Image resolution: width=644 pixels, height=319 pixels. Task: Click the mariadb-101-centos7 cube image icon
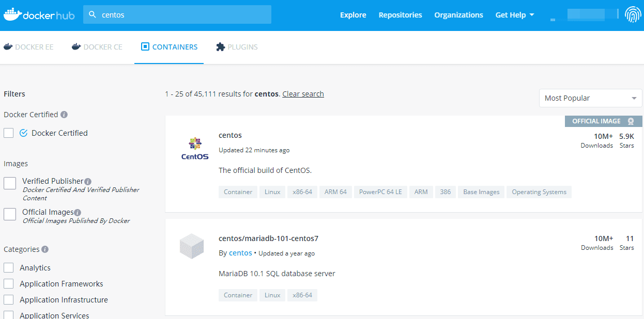coord(192,246)
